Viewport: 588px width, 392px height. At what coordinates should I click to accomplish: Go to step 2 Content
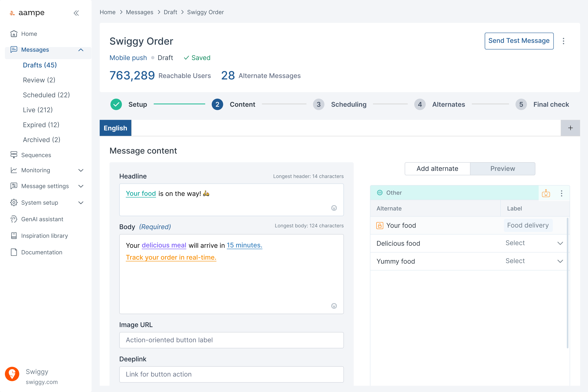coord(233,104)
